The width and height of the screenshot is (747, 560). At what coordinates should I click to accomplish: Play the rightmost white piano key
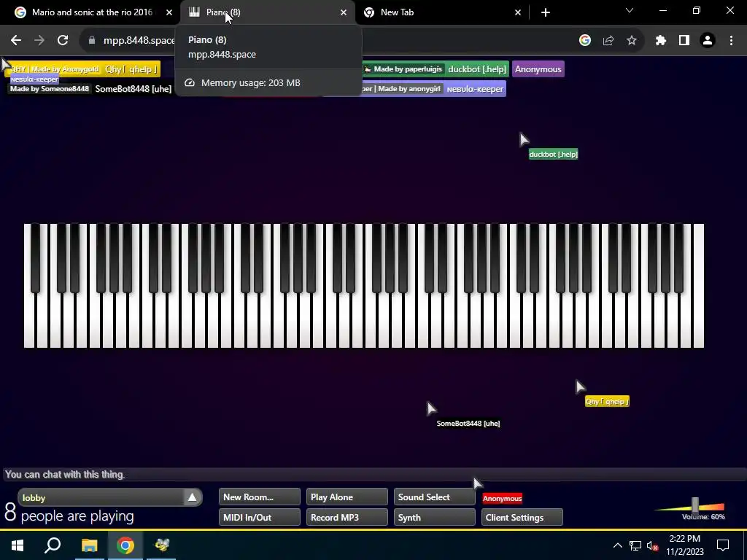pyautogui.click(x=698, y=286)
